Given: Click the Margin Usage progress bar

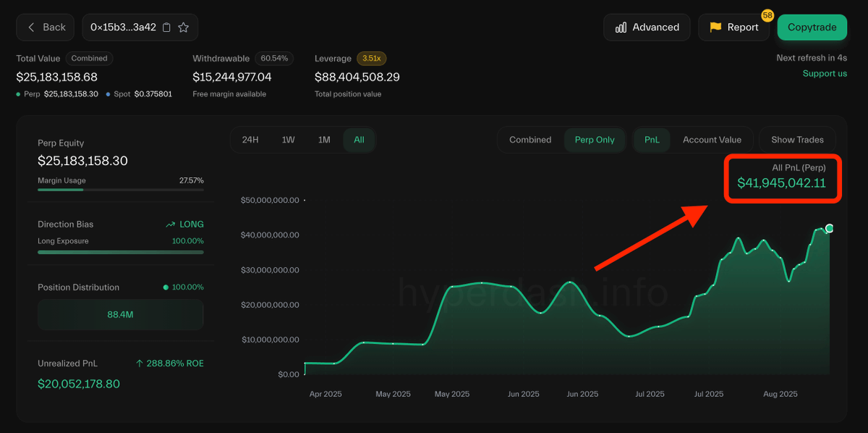Looking at the screenshot, I should (120, 190).
